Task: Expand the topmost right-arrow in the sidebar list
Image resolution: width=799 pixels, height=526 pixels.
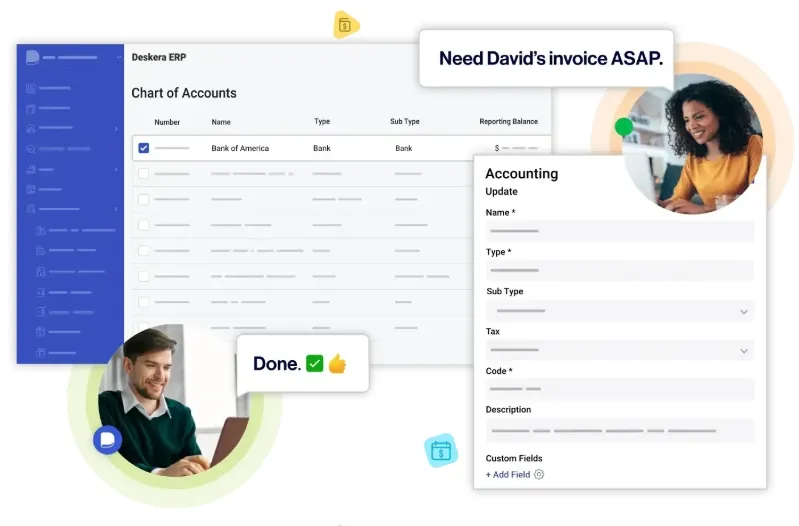Action: pyautogui.click(x=116, y=128)
